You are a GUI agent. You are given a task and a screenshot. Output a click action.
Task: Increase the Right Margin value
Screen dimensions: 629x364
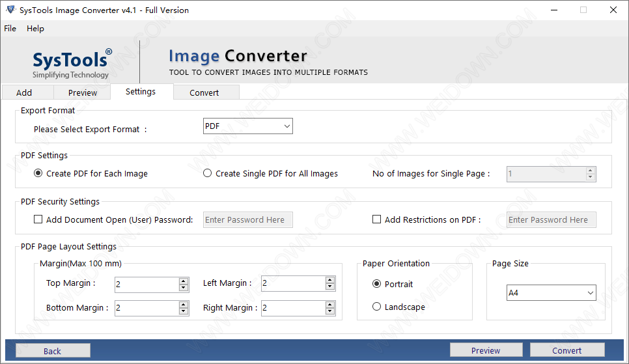pos(329,305)
